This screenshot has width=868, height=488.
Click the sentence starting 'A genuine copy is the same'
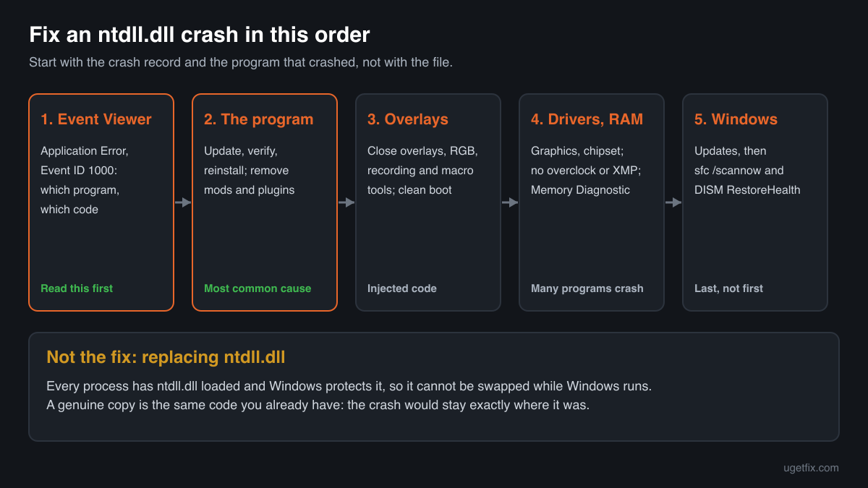318,405
